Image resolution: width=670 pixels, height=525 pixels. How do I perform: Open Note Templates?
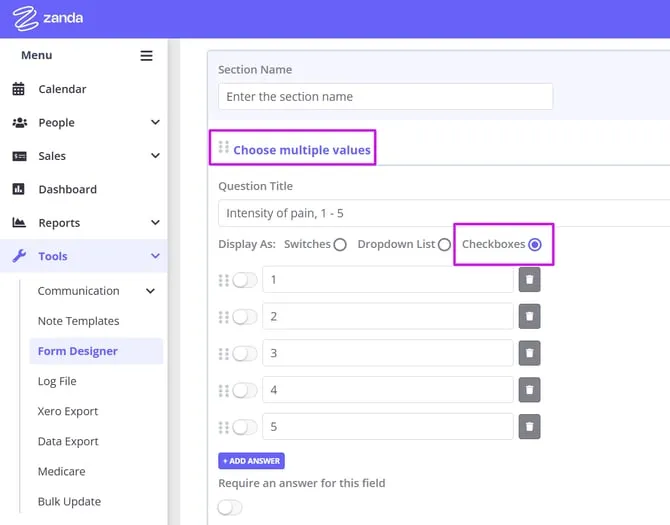click(79, 321)
